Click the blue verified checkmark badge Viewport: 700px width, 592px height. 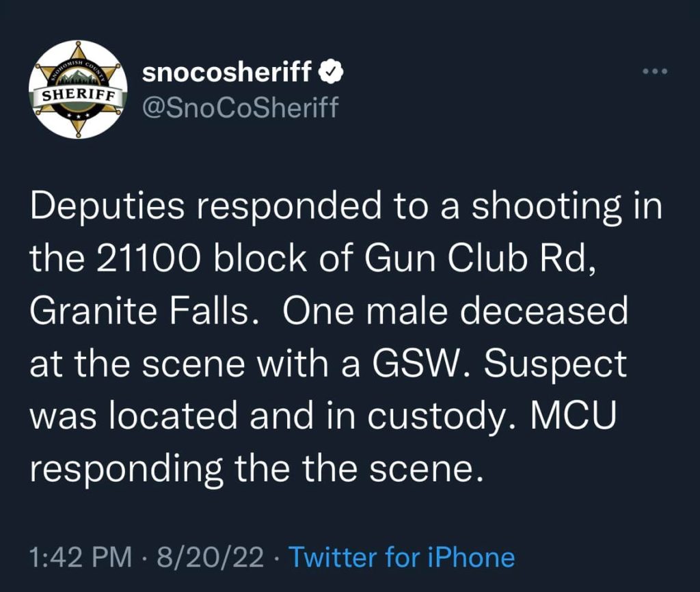[331, 72]
